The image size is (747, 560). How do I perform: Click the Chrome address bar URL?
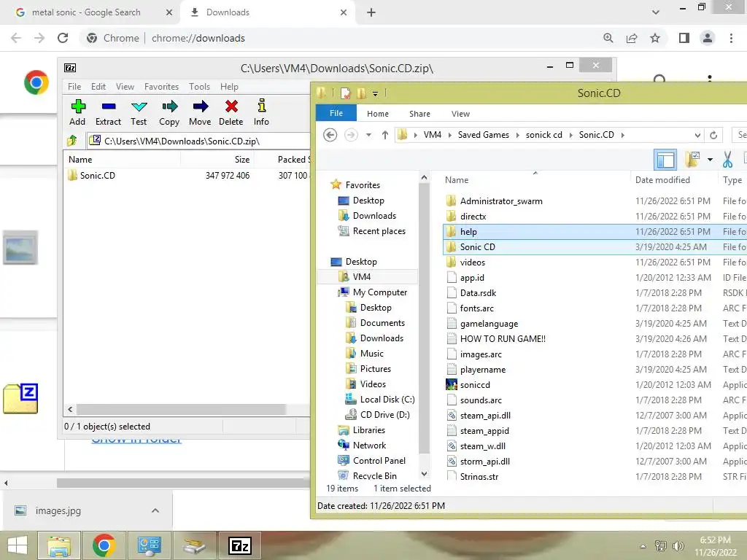point(198,38)
